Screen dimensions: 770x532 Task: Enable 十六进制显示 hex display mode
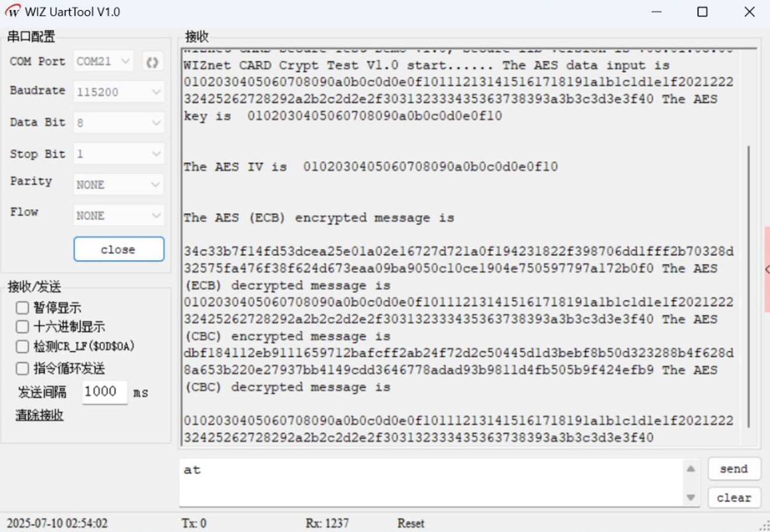(22, 326)
